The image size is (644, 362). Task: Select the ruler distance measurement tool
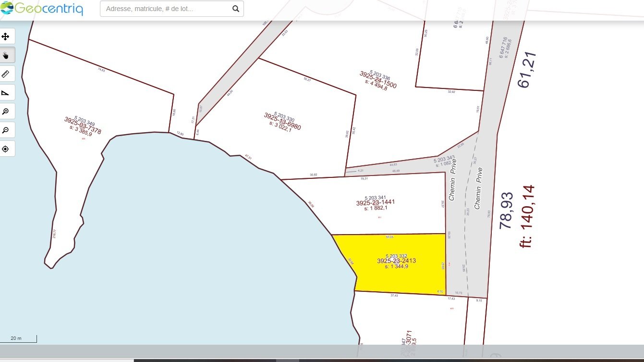click(6, 74)
